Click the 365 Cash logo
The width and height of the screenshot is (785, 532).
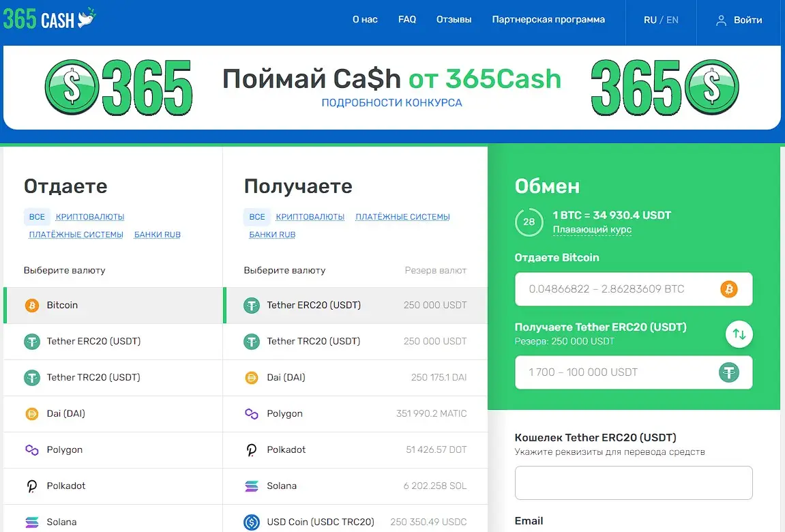click(49, 19)
